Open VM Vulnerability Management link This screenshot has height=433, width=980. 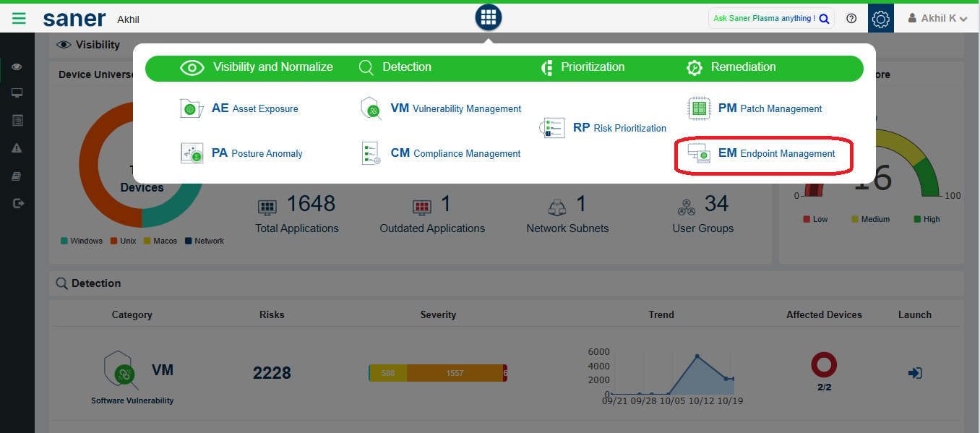pyautogui.click(x=456, y=108)
